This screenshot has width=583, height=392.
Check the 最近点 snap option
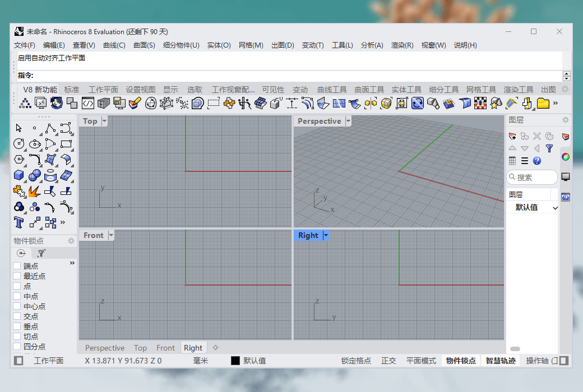[17, 276]
